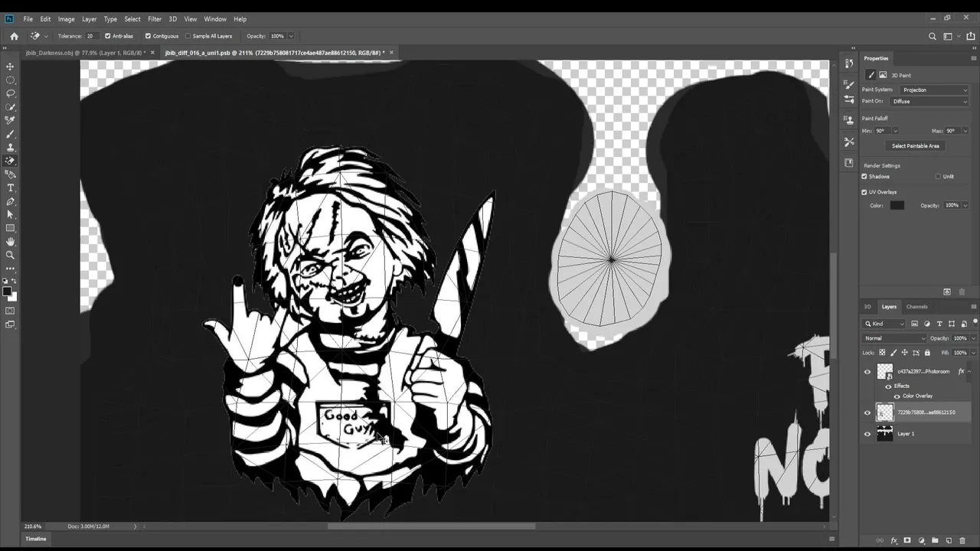Select the Eyedropper tool
Screen dimensions: 980x551
coord(11,120)
